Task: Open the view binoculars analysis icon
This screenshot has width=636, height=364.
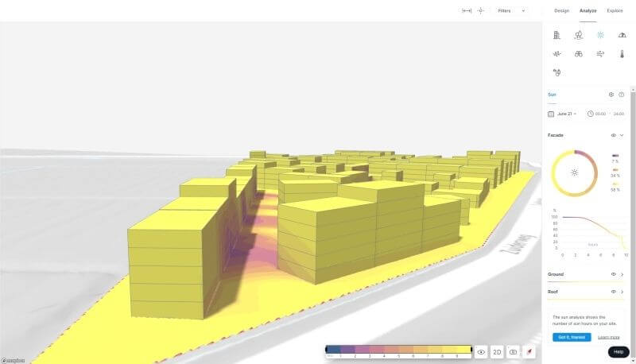Action: coord(579,54)
